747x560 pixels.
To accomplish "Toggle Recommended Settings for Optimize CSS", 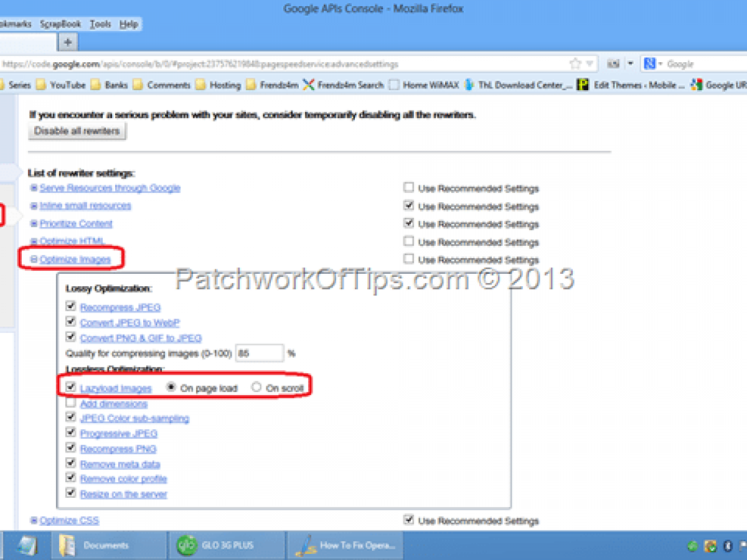I will point(408,520).
